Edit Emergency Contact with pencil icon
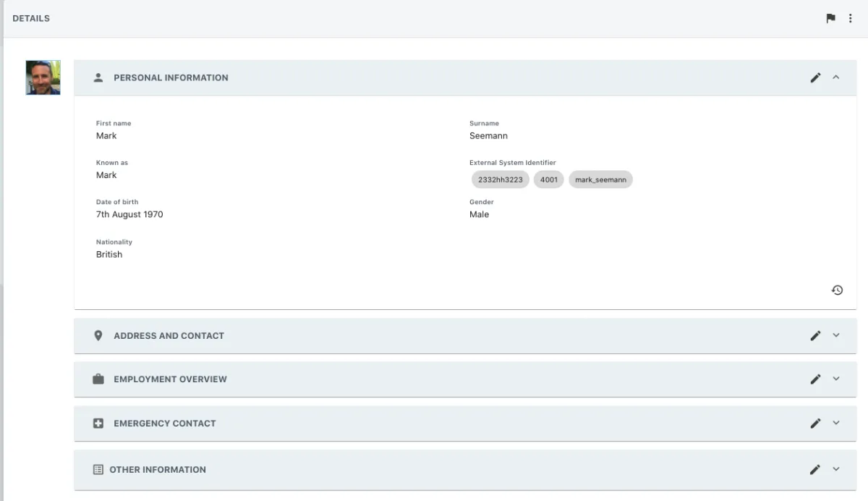 815,423
